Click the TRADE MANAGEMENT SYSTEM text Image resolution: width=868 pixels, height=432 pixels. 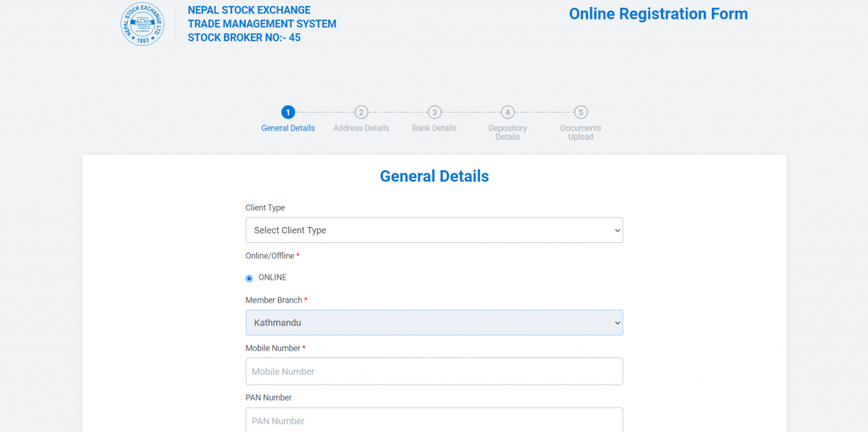pos(262,24)
